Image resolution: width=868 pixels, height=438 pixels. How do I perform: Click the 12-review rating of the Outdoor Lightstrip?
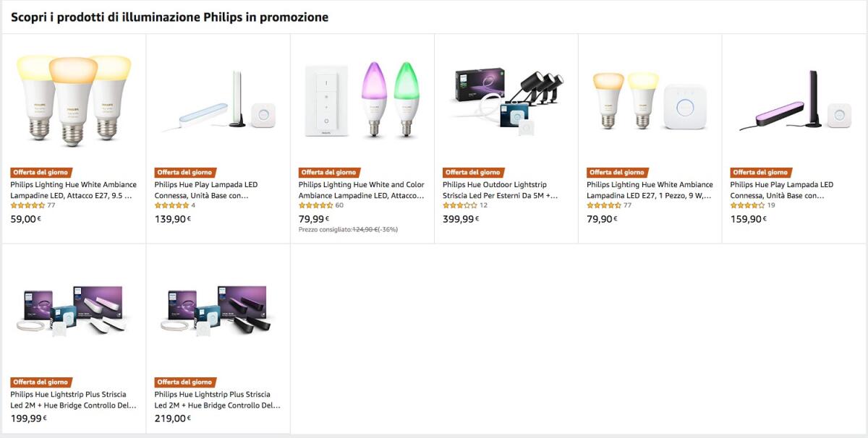point(464,205)
